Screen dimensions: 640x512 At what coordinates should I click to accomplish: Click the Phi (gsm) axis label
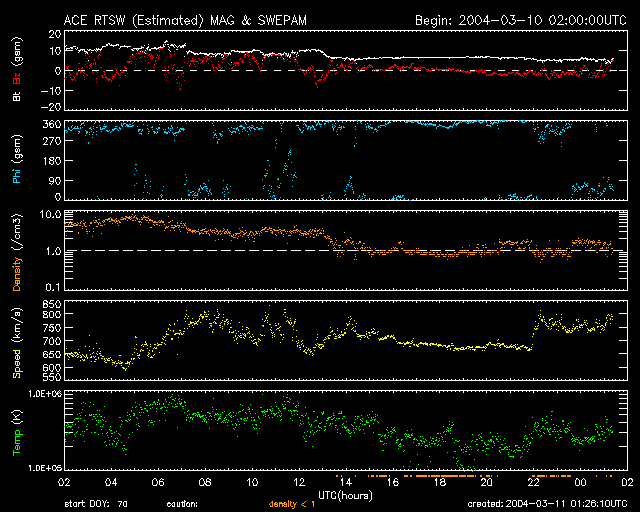15,160
